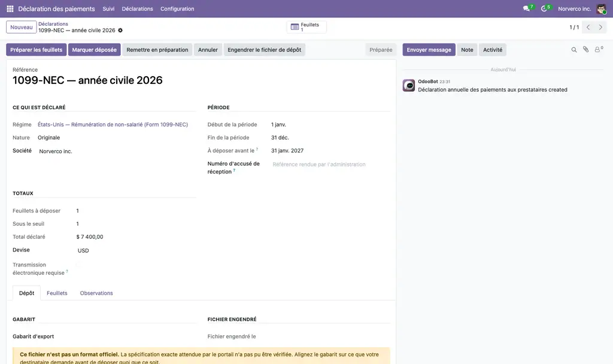Attach files paperclip icon
This screenshot has height=364, width=613.
coord(585,49)
